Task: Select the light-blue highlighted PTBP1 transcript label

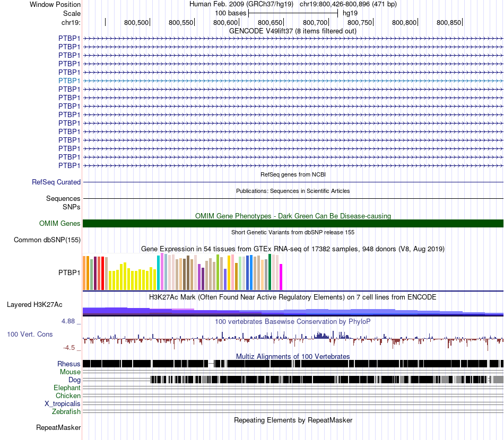Action: click(69, 81)
